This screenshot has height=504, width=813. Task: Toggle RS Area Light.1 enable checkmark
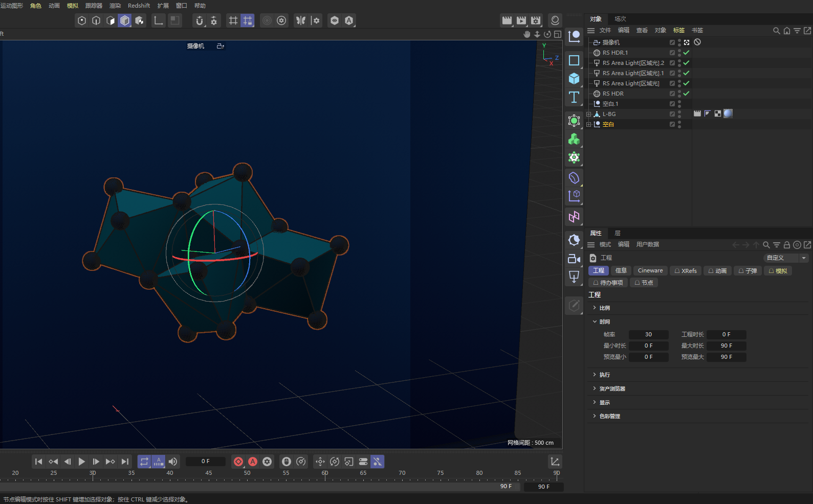point(687,73)
